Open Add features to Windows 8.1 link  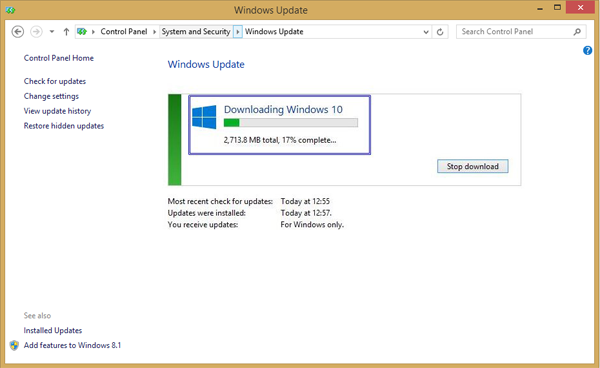[72, 345]
